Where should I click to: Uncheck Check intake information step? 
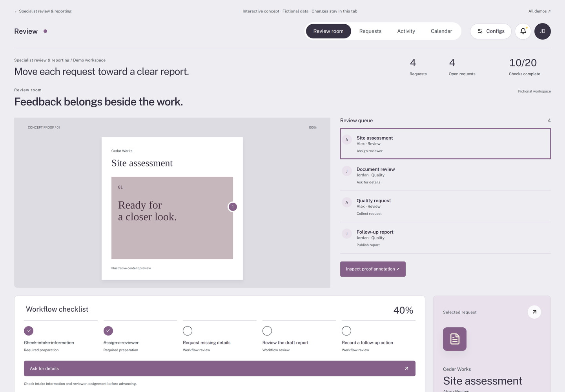coord(29,331)
